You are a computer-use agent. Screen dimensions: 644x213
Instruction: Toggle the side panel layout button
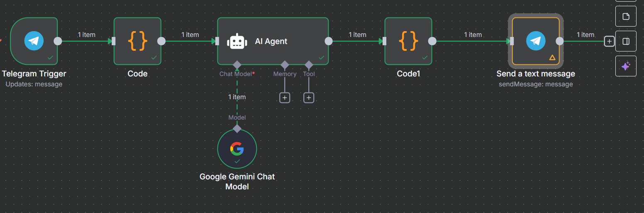[x=626, y=41]
